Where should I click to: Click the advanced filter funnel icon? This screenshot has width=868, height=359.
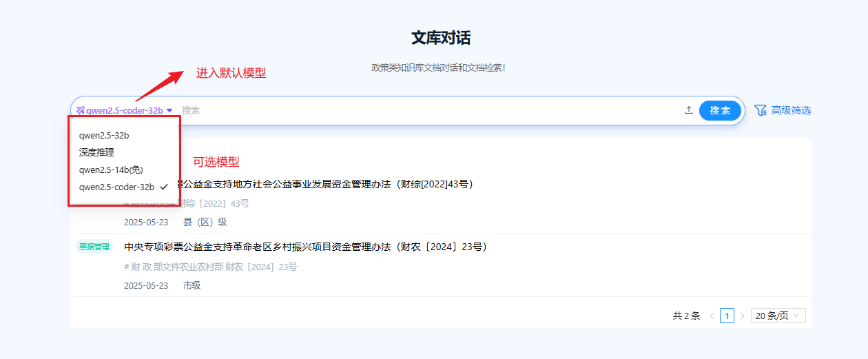click(x=761, y=110)
